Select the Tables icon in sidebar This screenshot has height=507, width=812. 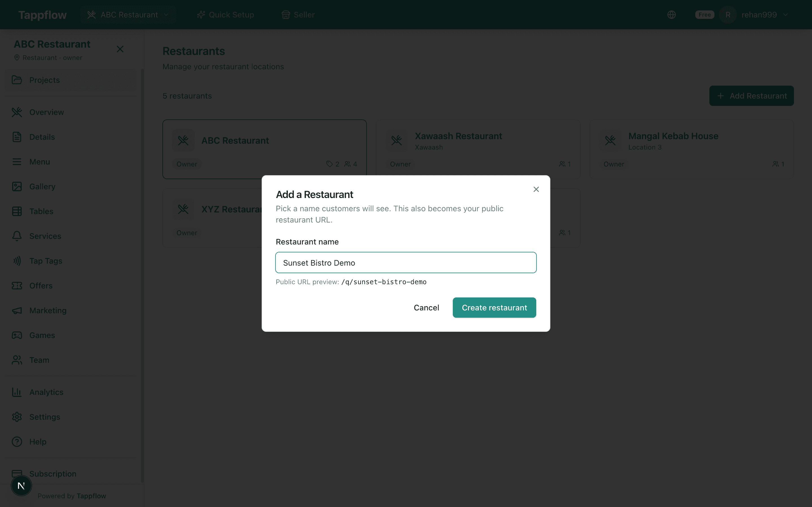[x=17, y=211]
